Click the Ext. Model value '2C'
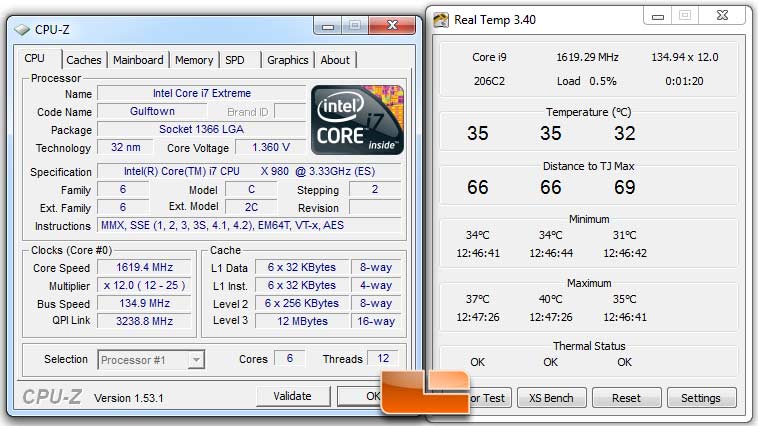Viewport: 758px width, 426px height. (x=251, y=207)
